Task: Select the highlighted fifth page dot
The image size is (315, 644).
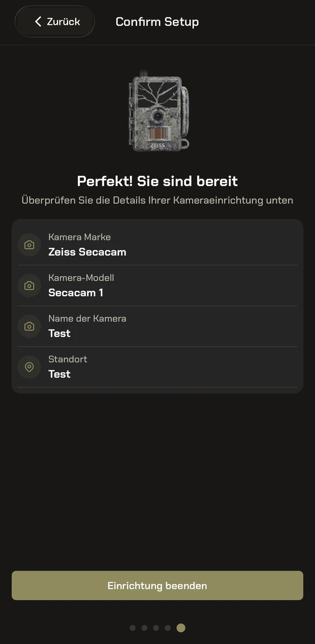Action: [181, 628]
